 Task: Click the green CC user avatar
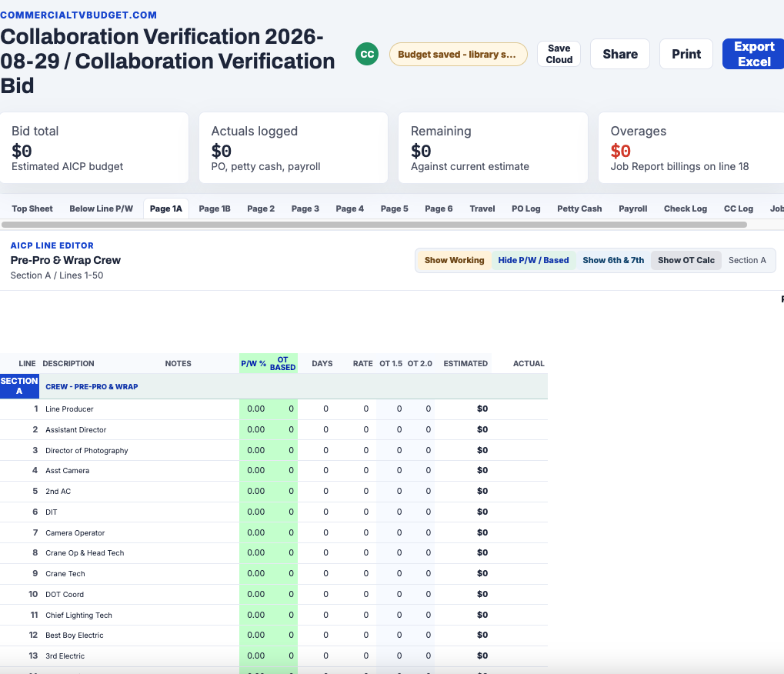point(367,54)
